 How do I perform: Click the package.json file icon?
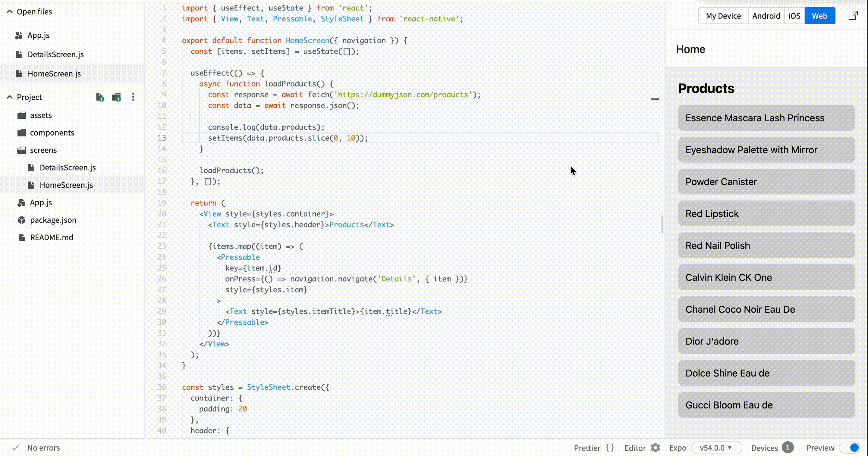pyautogui.click(x=22, y=220)
